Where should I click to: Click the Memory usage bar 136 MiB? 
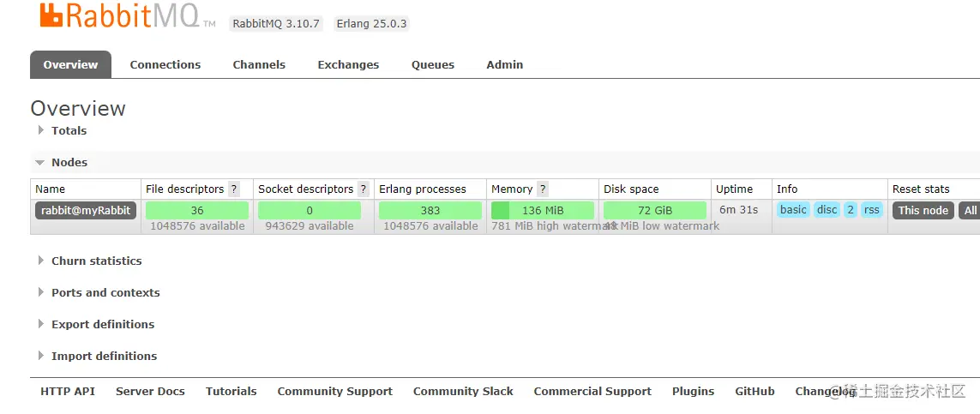543,211
